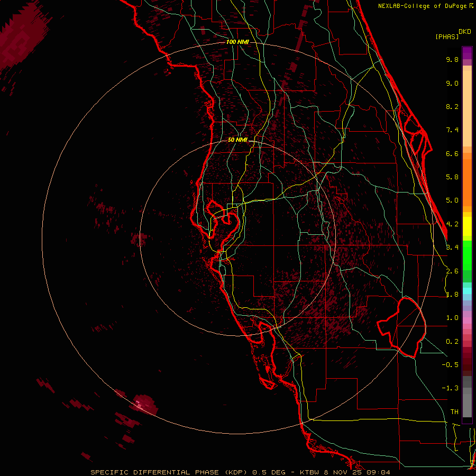Select the peach band of the color scale
This screenshot has height=476, width=476.
[467, 106]
